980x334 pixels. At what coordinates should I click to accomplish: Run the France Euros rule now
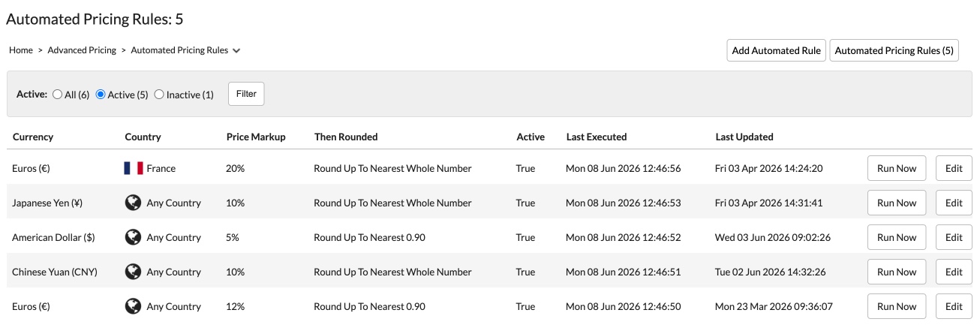click(897, 168)
